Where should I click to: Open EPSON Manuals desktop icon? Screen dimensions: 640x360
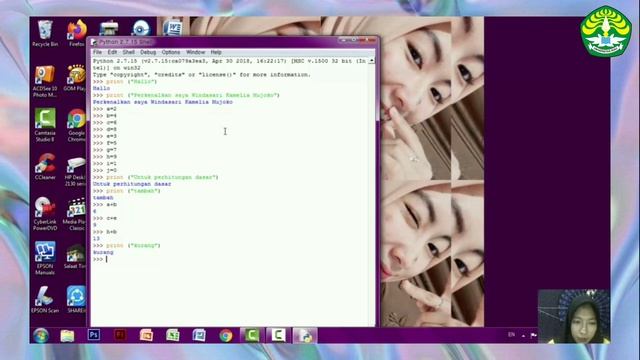coord(45,258)
